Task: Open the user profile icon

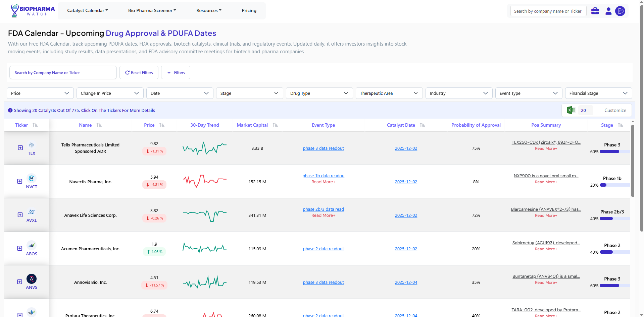Action: pyautogui.click(x=608, y=11)
